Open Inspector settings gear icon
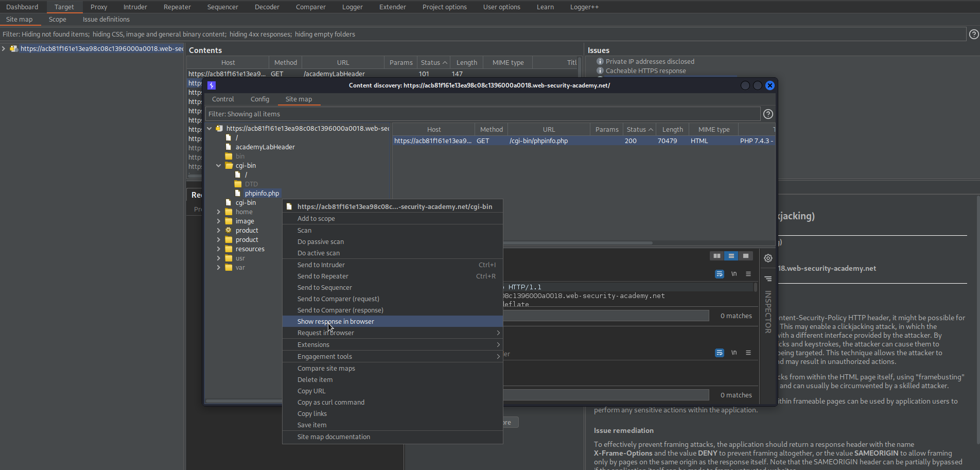980x470 pixels. point(768,258)
